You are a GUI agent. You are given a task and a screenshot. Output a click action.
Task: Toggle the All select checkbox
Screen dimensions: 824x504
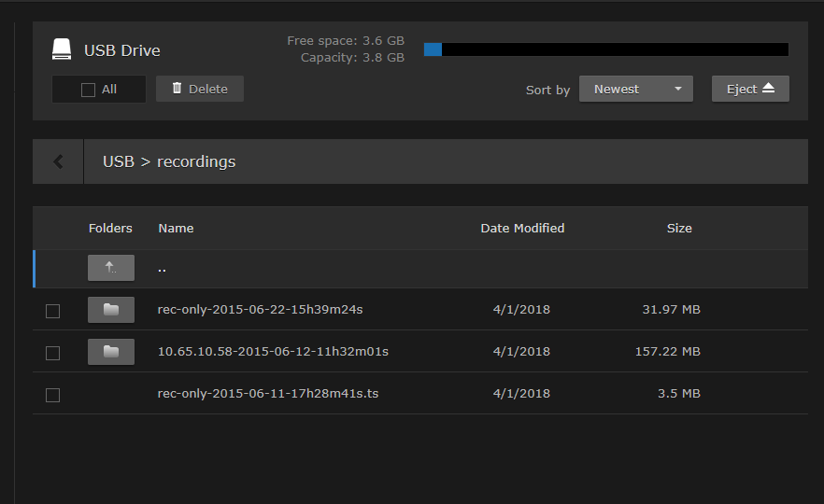[89, 90]
